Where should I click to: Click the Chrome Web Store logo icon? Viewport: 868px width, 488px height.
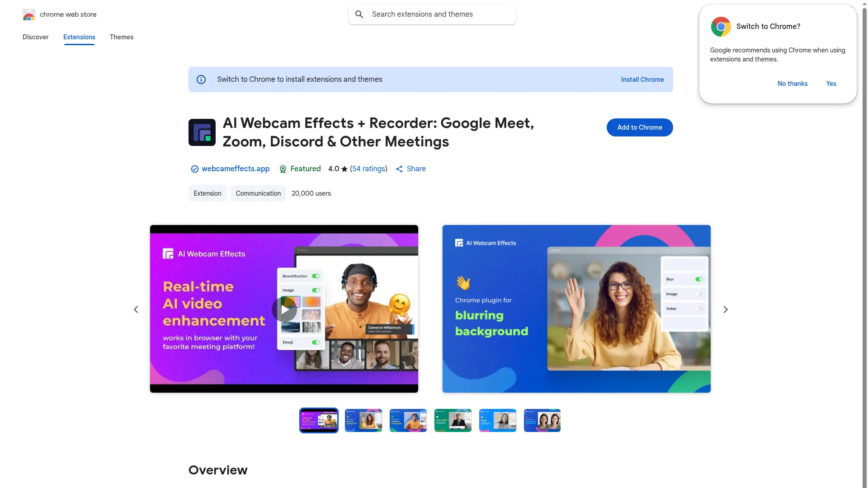click(29, 15)
